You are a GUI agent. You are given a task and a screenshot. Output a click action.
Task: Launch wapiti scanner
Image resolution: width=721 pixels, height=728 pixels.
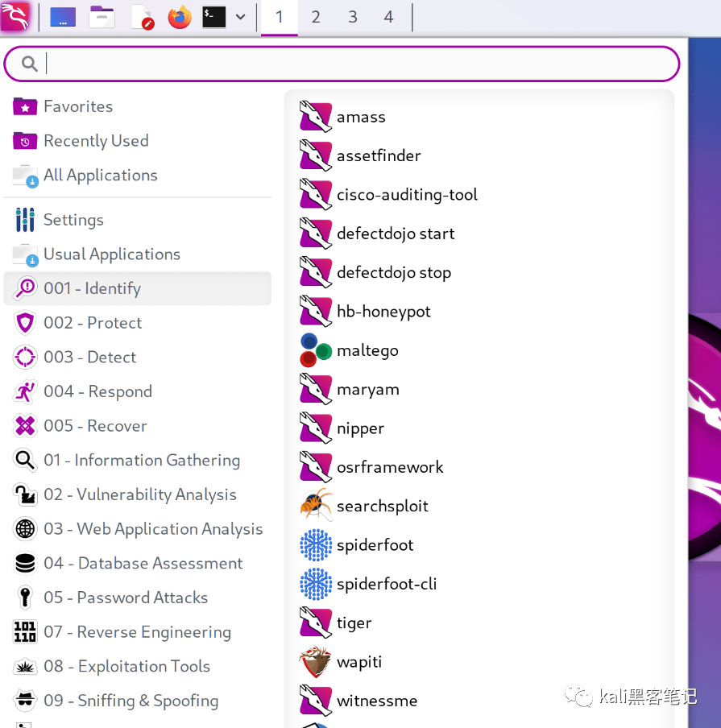click(479, 662)
